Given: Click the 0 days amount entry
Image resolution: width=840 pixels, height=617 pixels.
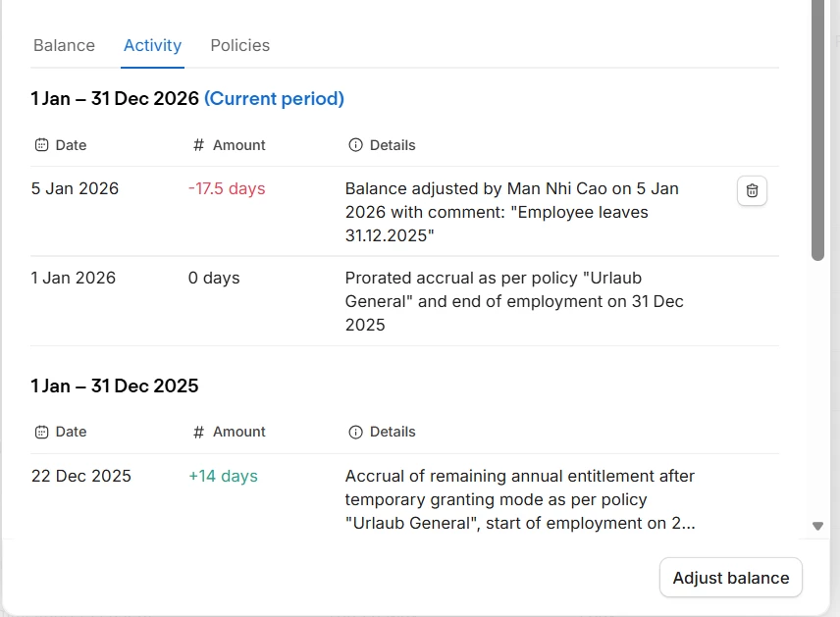Looking at the screenshot, I should (214, 278).
